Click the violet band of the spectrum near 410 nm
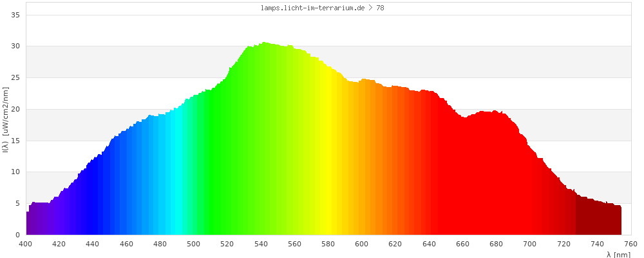Image resolution: width=644 pixels, height=258 pixels. click(43, 219)
